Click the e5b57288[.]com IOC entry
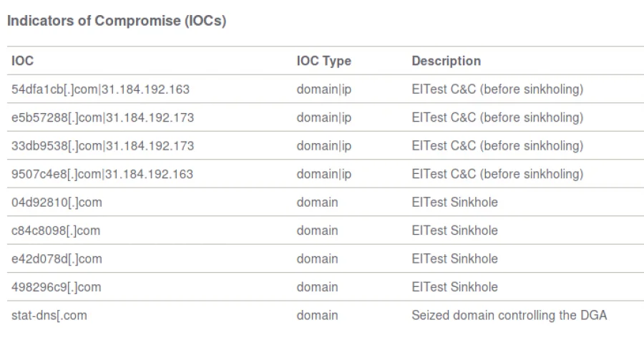Viewport: 644px width, 340px height. tap(102, 117)
